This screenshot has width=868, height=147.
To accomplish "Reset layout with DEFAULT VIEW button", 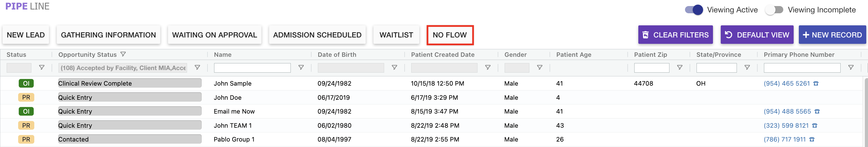I will click(757, 35).
